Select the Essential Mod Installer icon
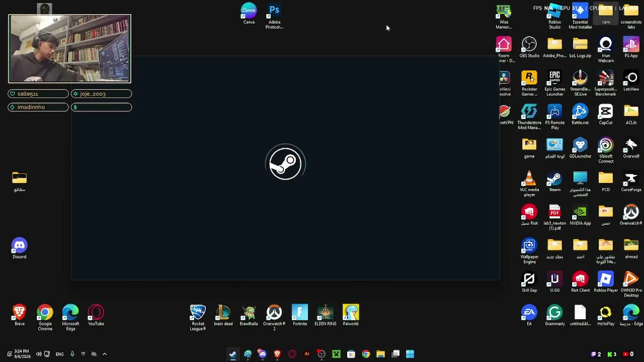Image resolution: width=644 pixels, height=362 pixels. (580, 17)
